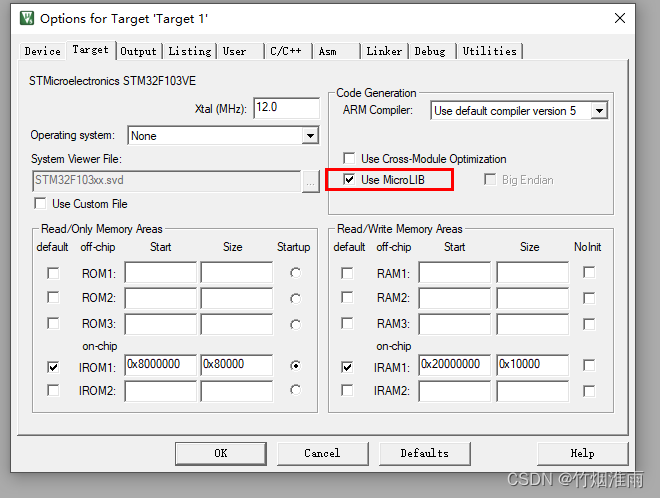
Task: Click the ROM1 Start address field
Action: click(x=160, y=272)
